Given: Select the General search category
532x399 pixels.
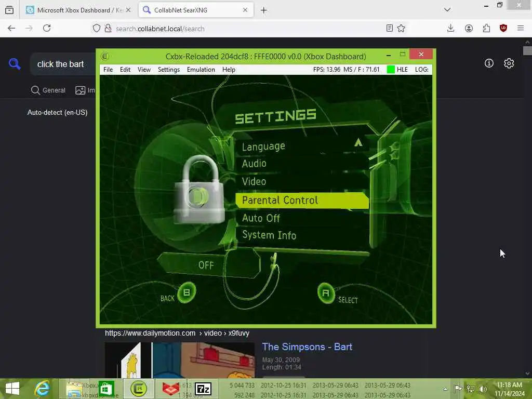Looking at the screenshot, I should pyautogui.click(x=48, y=90).
